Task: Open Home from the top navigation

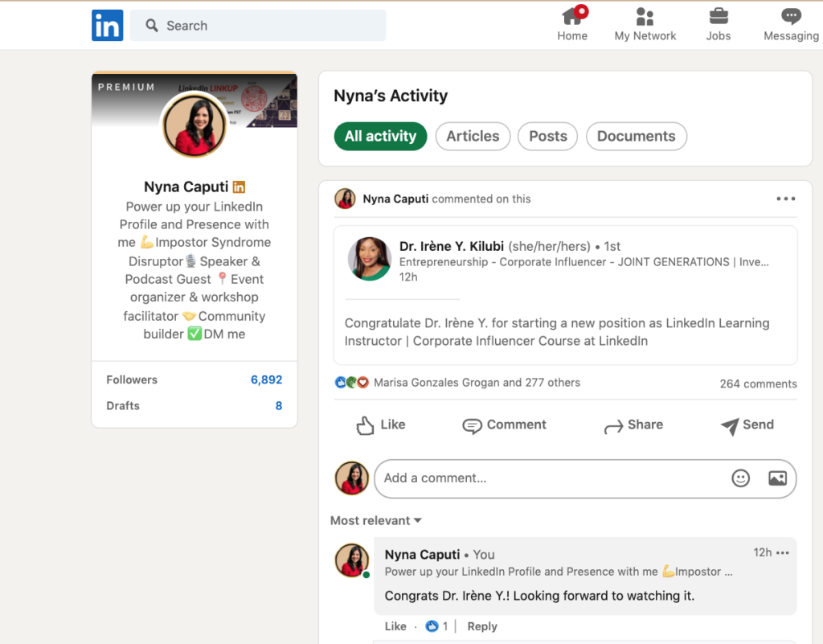Action: 572,24
